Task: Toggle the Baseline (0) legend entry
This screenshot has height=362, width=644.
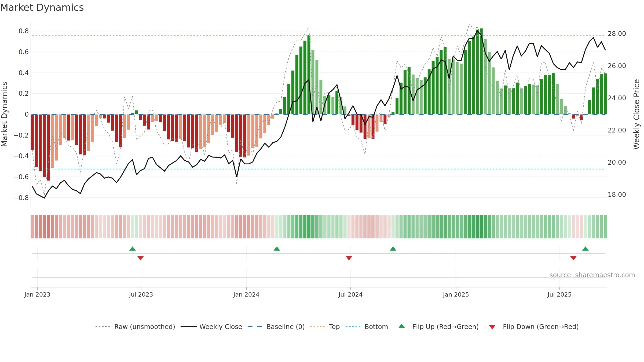Action: tap(276, 327)
